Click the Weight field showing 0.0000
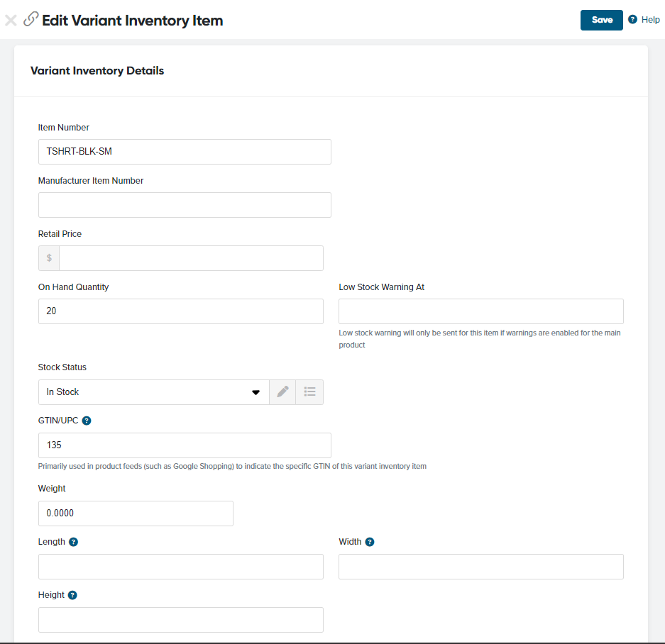665x644 pixels. coord(136,513)
